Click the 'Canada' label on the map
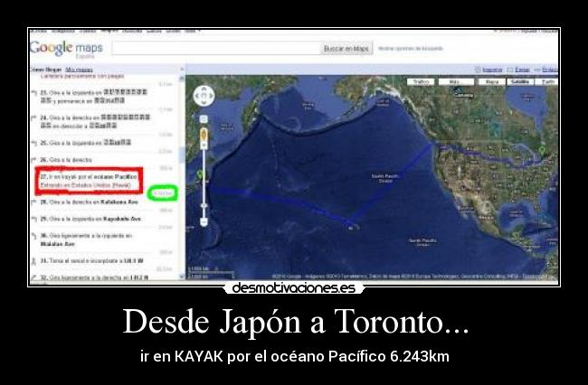 [x=464, y=95]
